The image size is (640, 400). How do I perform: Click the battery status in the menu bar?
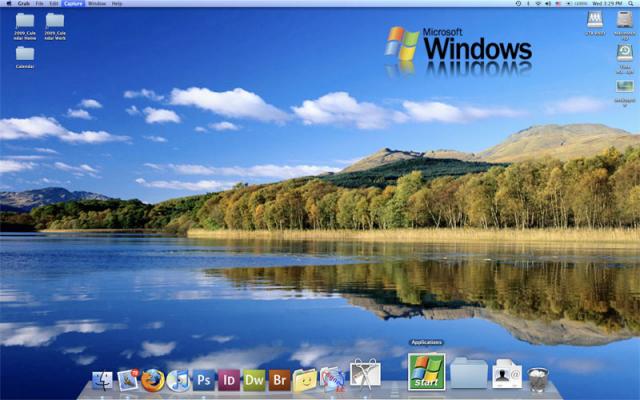point(577,3)
